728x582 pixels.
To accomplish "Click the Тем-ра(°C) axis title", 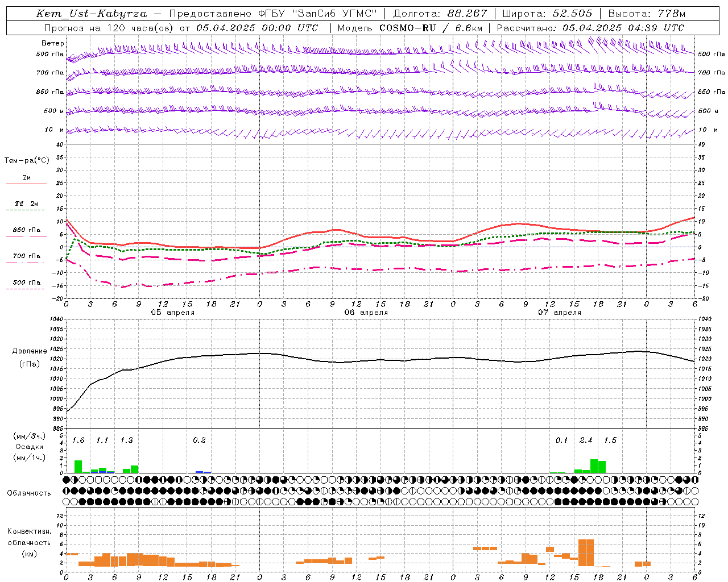I will pyautogui.click(x=27, y=161).
